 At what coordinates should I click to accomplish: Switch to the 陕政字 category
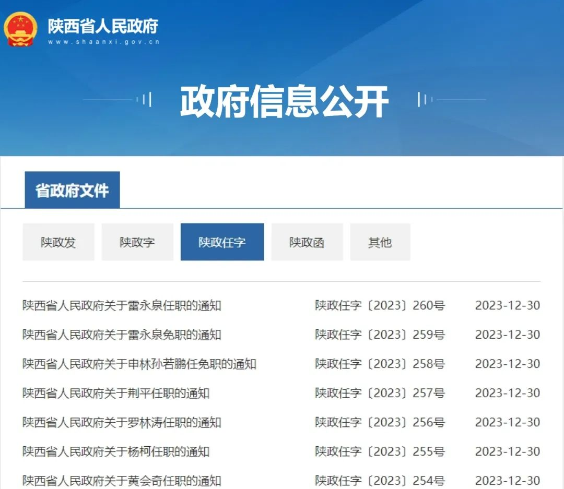click(137, 242)
